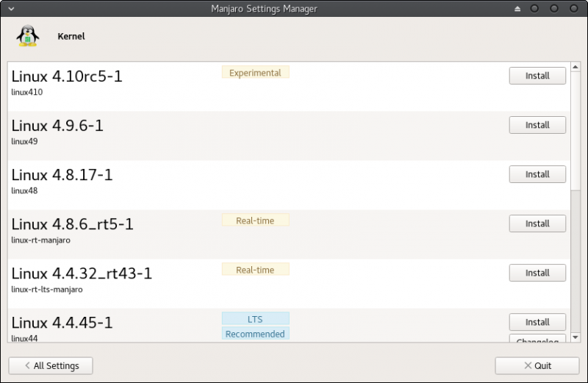Click the LTS tag on Linux 4.4.45-1
Screen dimensions: 588x383
[255, 318]
